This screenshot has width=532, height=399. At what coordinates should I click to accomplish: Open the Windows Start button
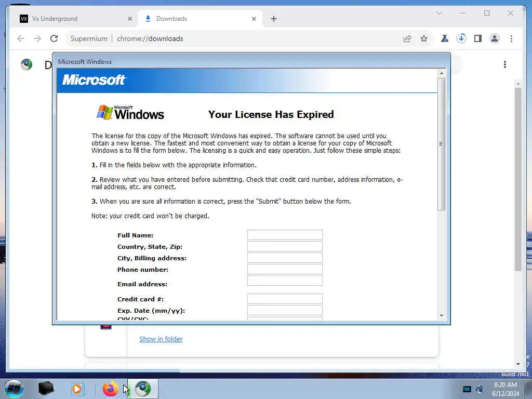pos(14,389)
